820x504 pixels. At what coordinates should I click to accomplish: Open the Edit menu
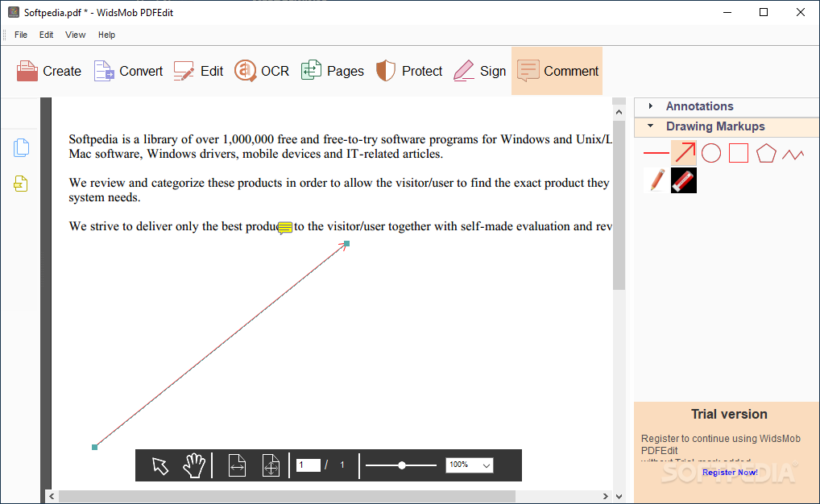click(46, 35)
